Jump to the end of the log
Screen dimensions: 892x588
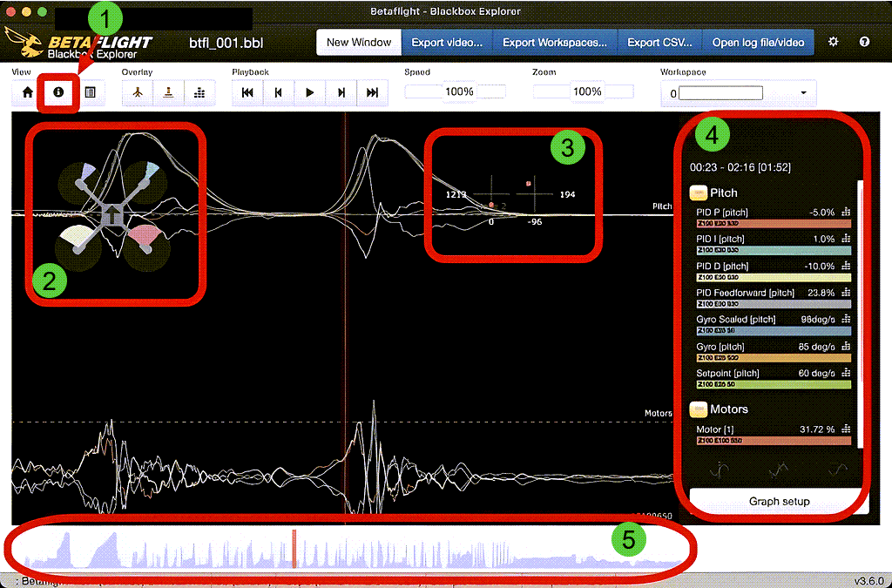[x=372, y=92]
